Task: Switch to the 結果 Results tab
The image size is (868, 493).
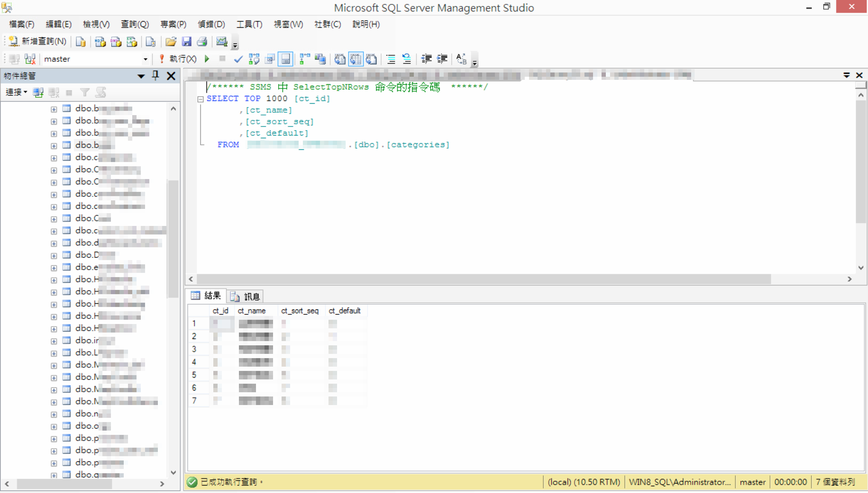Action: [x=206, y=296]
